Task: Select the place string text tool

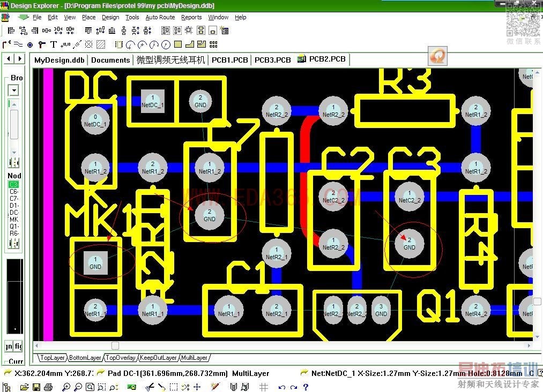Action: click(x=53, y=44)
